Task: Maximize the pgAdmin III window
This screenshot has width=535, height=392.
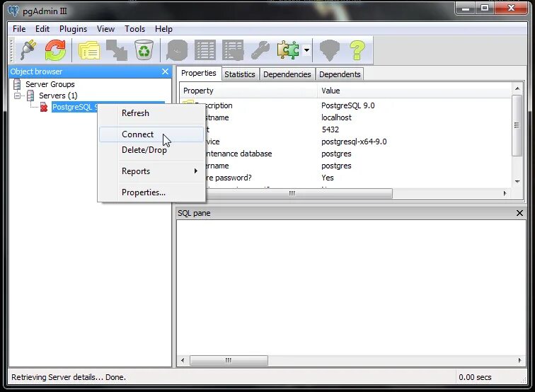Action: tap(485, 8)
